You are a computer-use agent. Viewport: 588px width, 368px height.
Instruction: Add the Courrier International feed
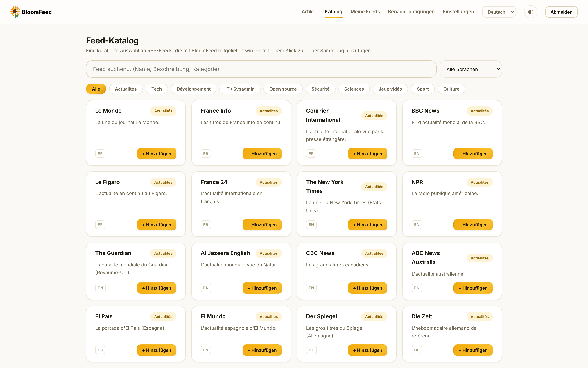click(367, 154)
